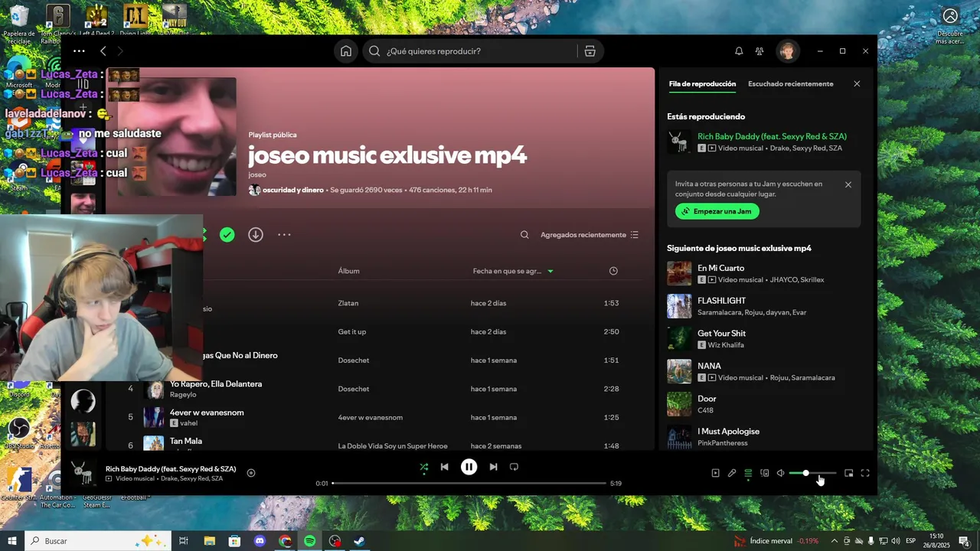Mute the volume speaker icon
The width and height of the screenshot is (980, 551).
pos(780,473)
